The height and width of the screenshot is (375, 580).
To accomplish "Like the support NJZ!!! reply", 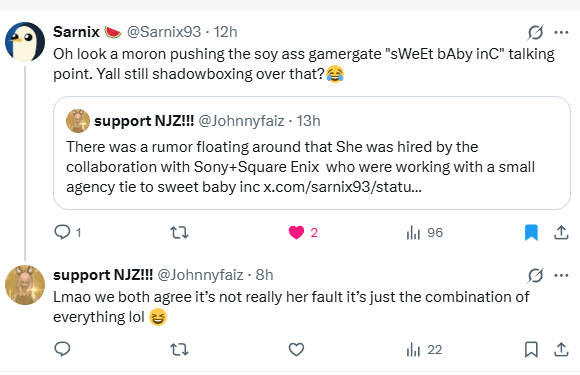I will point(296,349).
